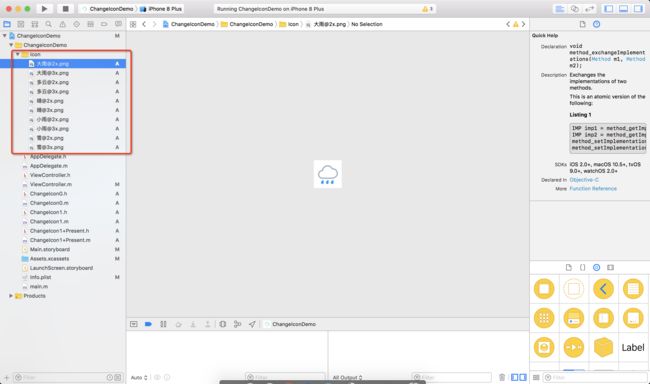The width and height of the screenshot is (650, 384).
Task: Open the Report navigator tab
Action: (x=118, y=24)
